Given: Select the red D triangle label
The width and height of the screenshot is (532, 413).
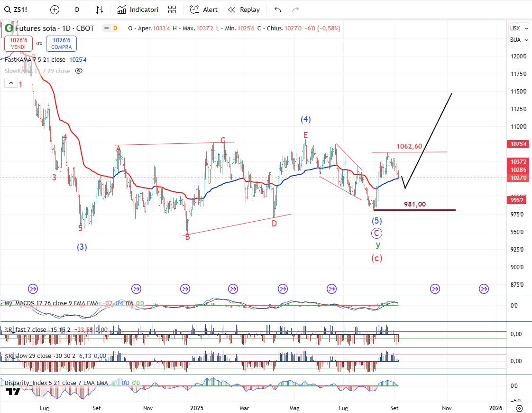Looking at the screenshot, I should tap(274, 224).
